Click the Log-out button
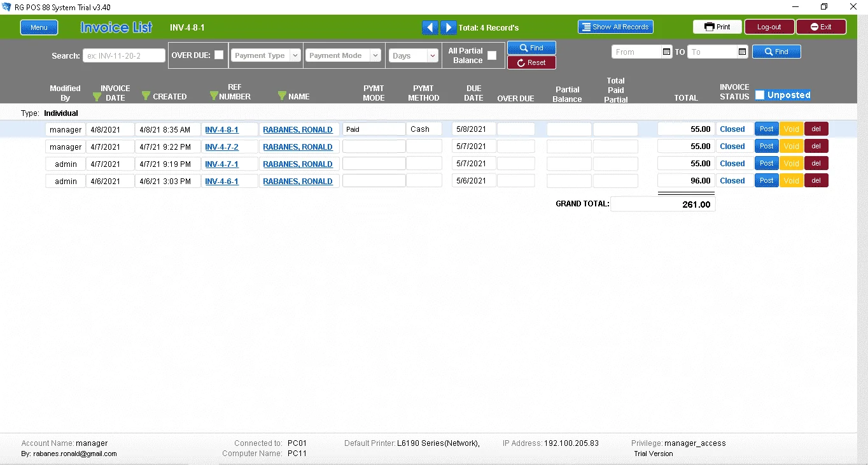 (769, 27)
